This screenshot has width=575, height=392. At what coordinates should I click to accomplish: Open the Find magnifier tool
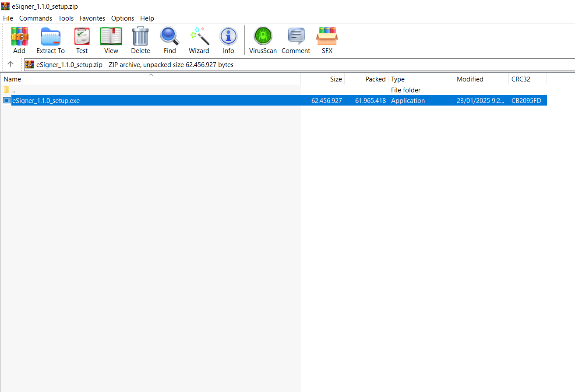point(169,40)
